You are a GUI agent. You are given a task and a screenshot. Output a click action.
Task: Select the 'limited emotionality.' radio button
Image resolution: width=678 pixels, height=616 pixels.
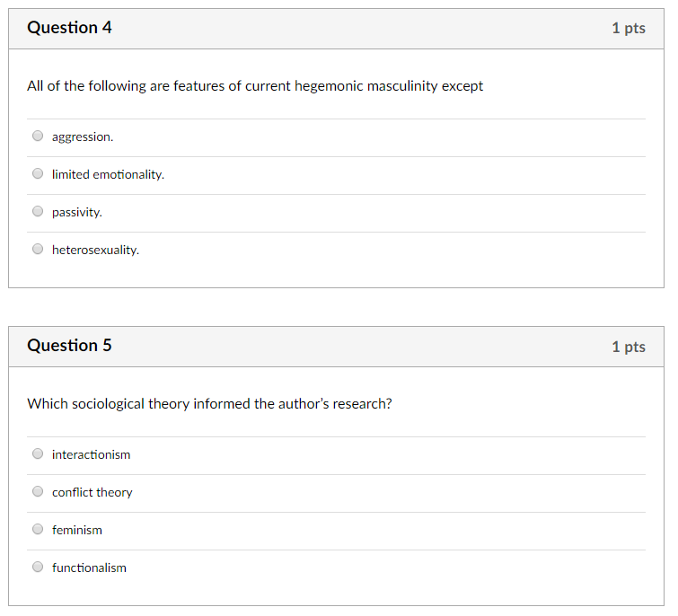click(x=38, y=174)
